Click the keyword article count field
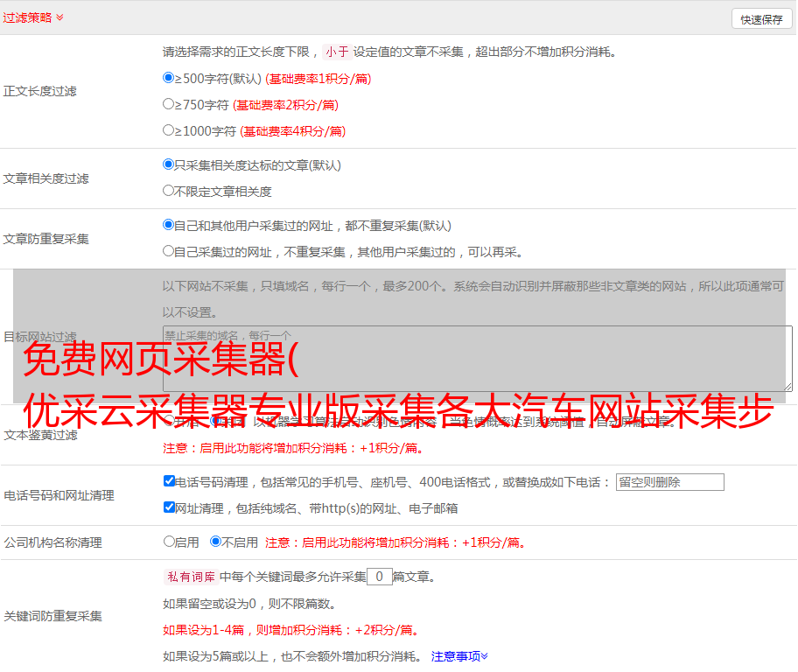This screenshot has width=798, height=672. tap(379, 577)
